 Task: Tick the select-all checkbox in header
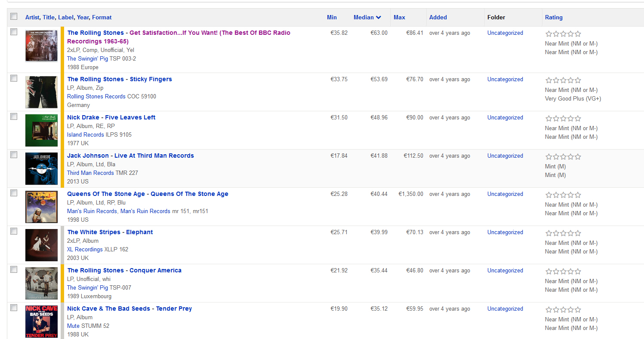(x=14, y=16)
